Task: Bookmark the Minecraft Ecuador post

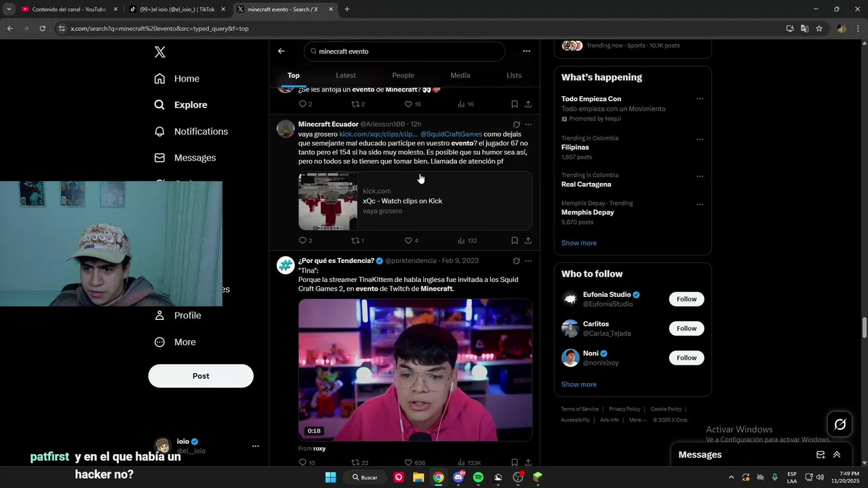Action: tap(515, 241)
